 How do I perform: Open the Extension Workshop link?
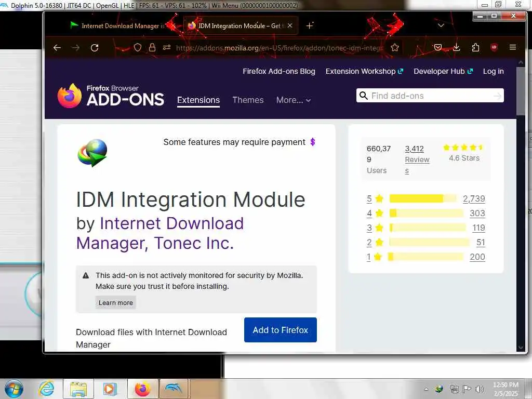364,71
